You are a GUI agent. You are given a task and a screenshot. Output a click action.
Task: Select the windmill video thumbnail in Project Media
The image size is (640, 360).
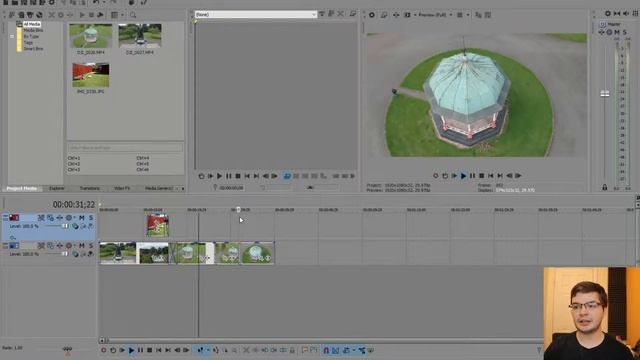point(140,36)
